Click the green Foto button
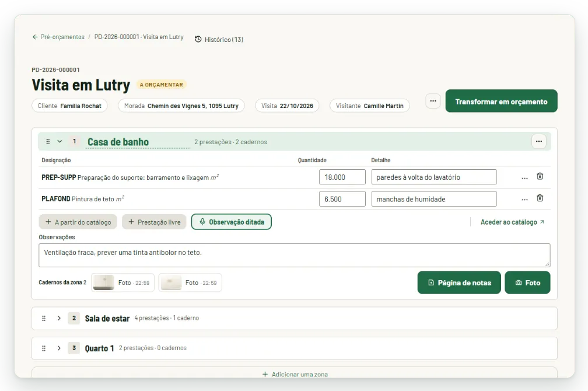 [x=527, y=282]
